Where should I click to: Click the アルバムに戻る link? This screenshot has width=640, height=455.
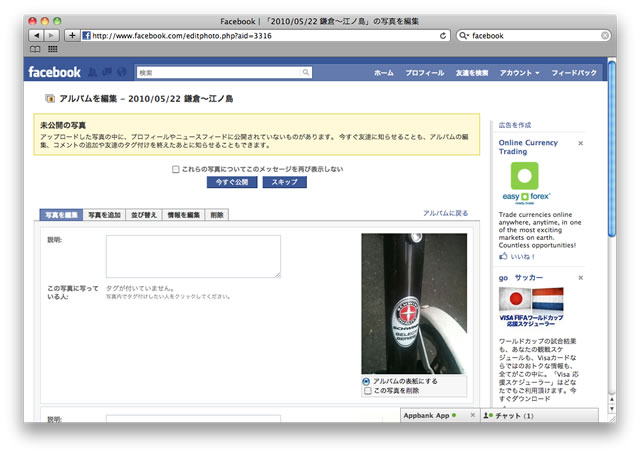445,213
